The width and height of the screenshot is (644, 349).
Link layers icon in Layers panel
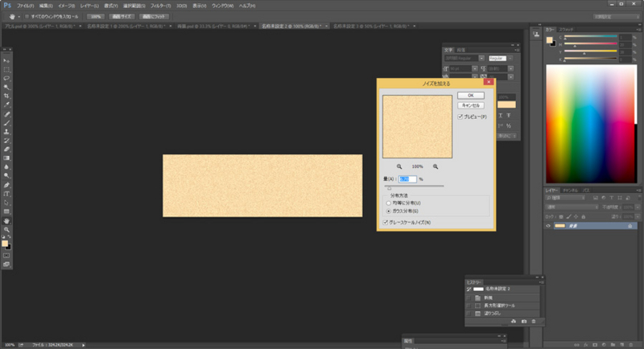coord(576,345)
